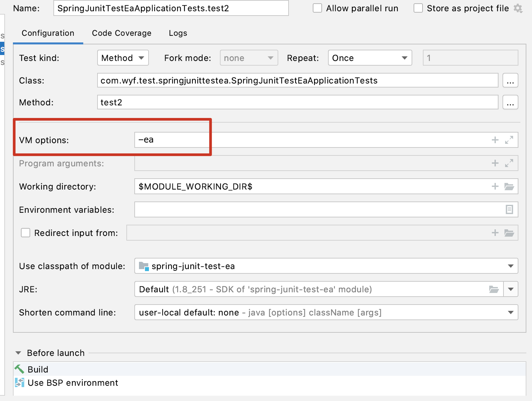Viewport: 532px width, 401px height.
Task: Click the plus icon in Program arguments field
Action: tap(495, 163)
